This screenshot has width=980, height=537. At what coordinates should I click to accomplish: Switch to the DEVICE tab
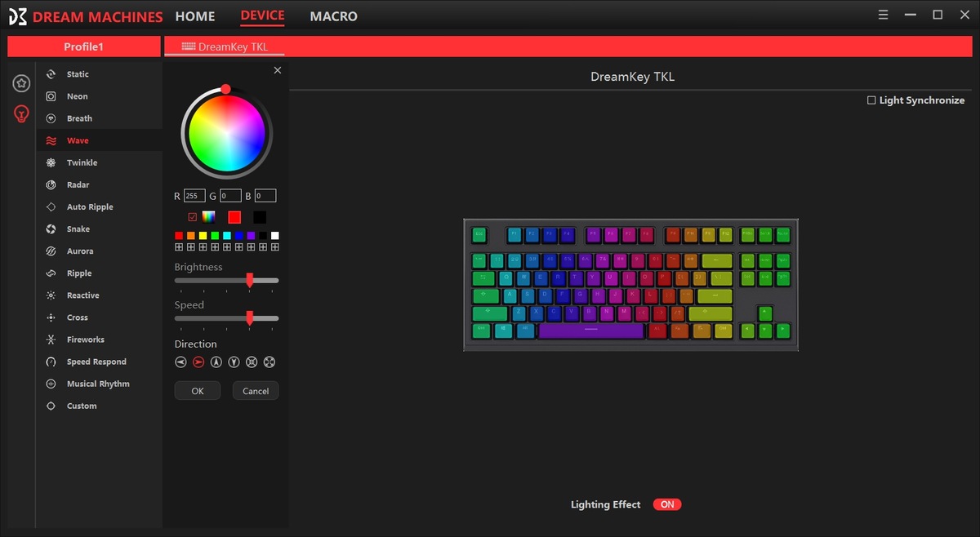[262, 16]
